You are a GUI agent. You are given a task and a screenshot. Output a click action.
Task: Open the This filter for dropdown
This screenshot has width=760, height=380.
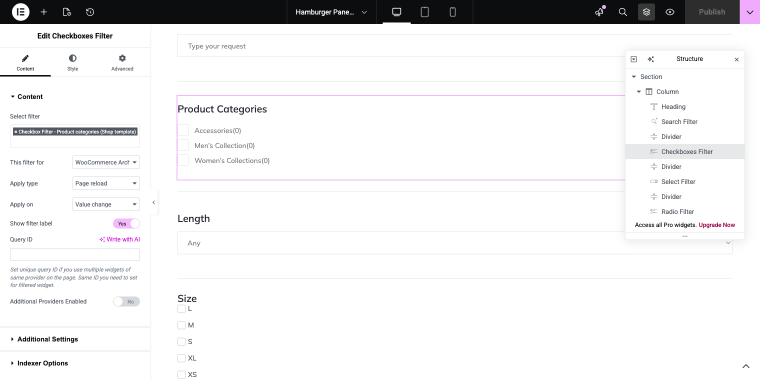[106, 162]
